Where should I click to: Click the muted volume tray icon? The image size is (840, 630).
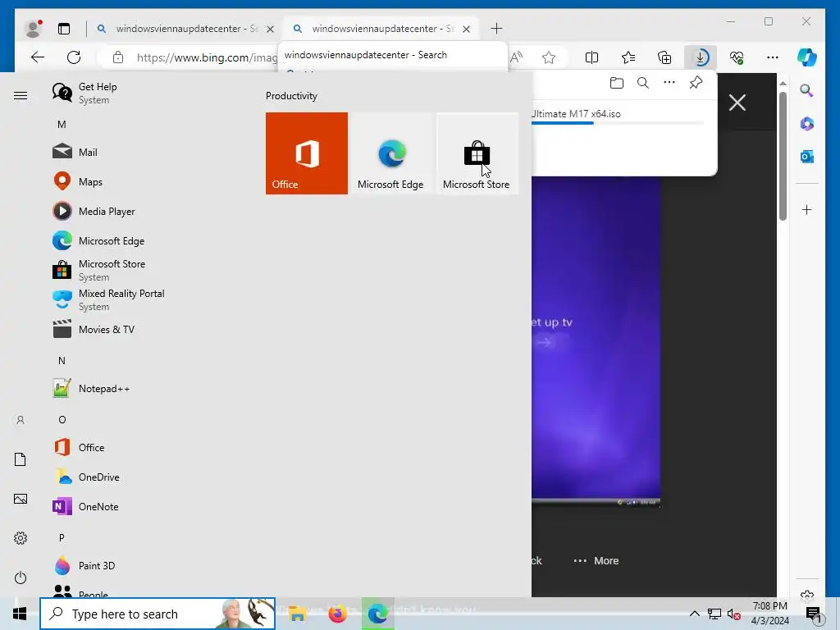point(734,614)
